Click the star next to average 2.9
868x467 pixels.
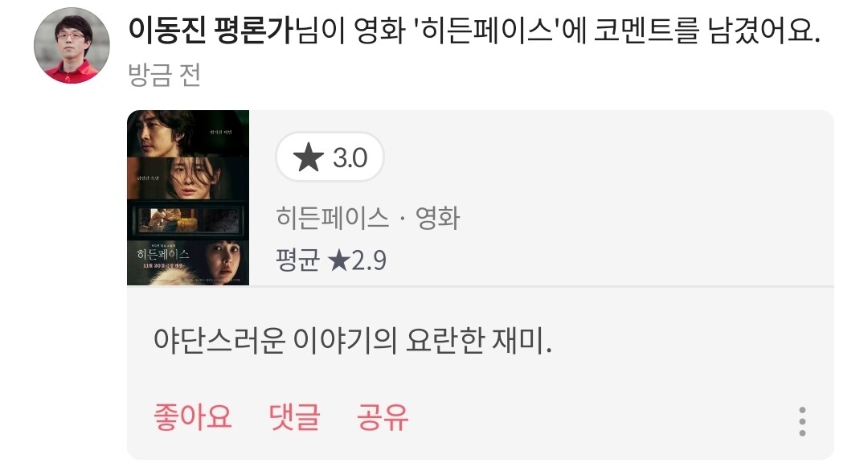click(x=338, y=260)
